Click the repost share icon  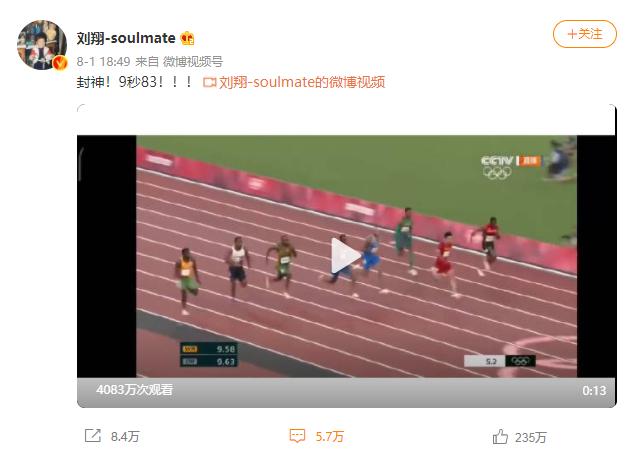(93, 436)
